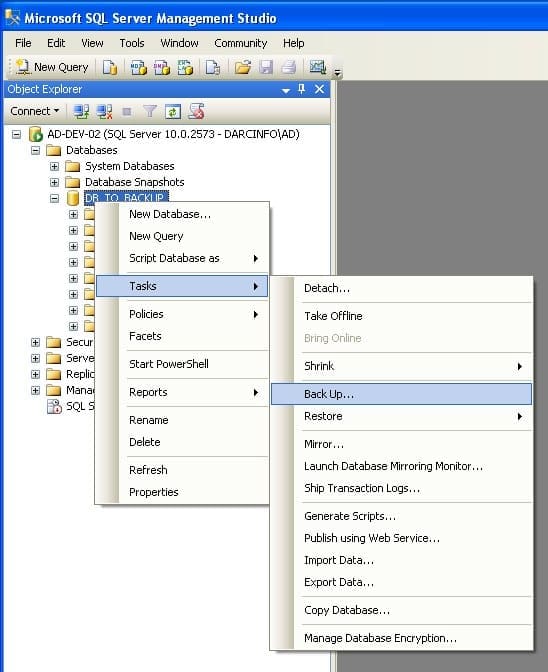
Task: Select Database Snapshots tree item
Action: (x=135, y=182)
